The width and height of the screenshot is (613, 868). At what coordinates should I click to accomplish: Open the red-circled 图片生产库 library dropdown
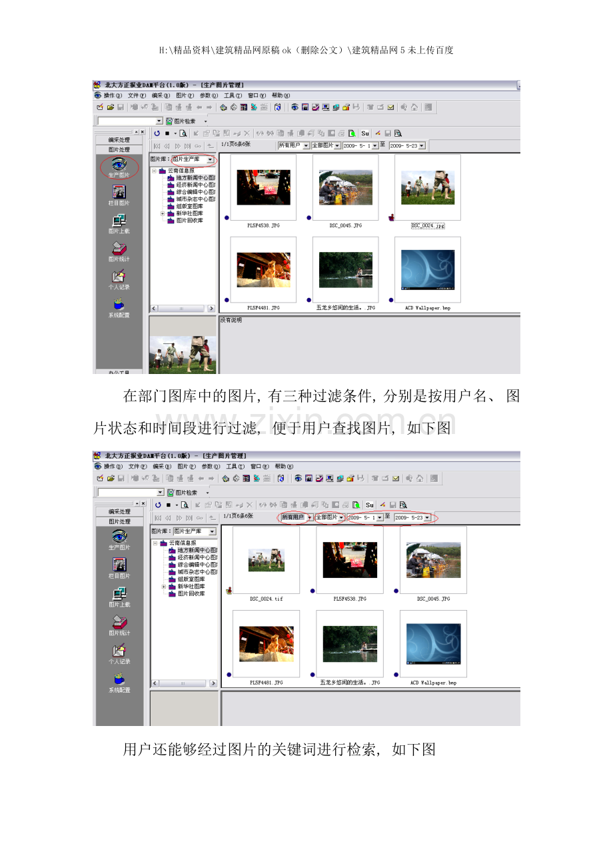pos(211,160)
